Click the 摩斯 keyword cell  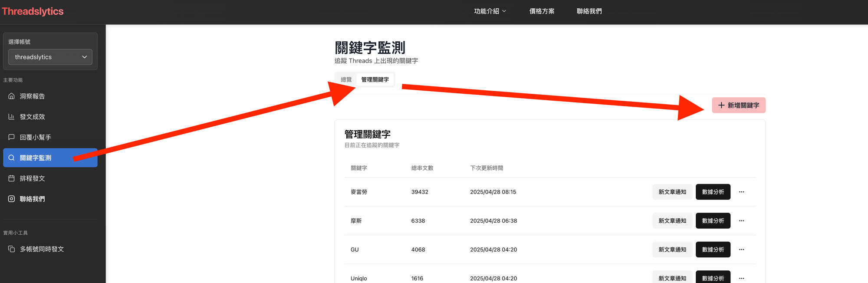point(356,220)
